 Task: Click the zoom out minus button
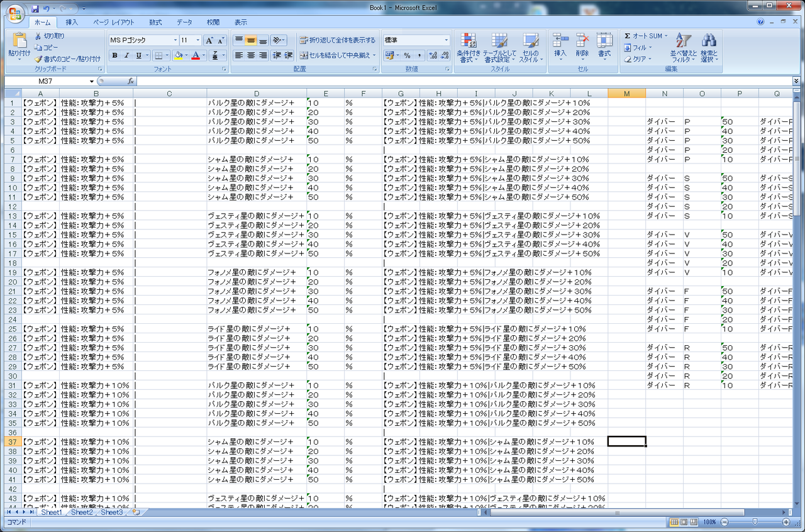tap(724, 522)
